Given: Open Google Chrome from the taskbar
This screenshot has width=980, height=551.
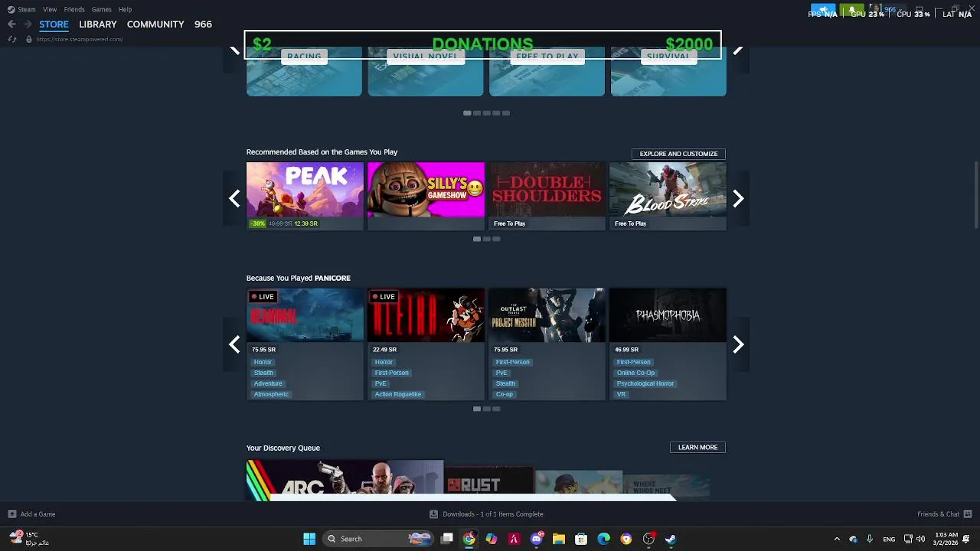Looking at the screenshot, I should [469, 539].
